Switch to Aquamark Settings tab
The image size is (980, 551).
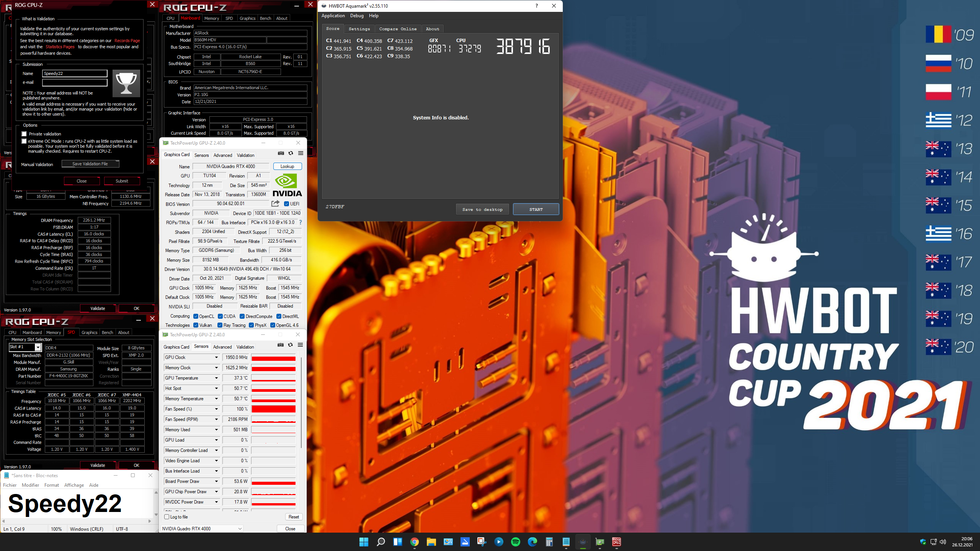[x=359, y=29]
